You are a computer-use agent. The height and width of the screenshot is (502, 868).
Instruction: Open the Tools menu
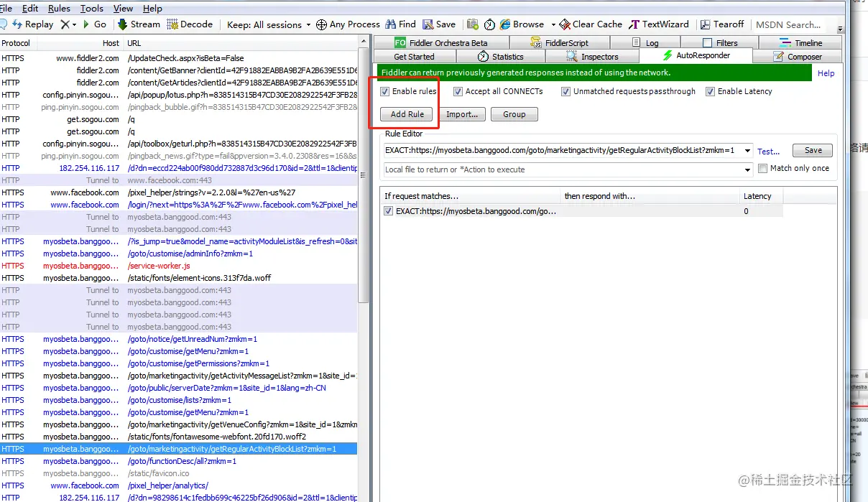pyautogui.click(x=92, y=9)
